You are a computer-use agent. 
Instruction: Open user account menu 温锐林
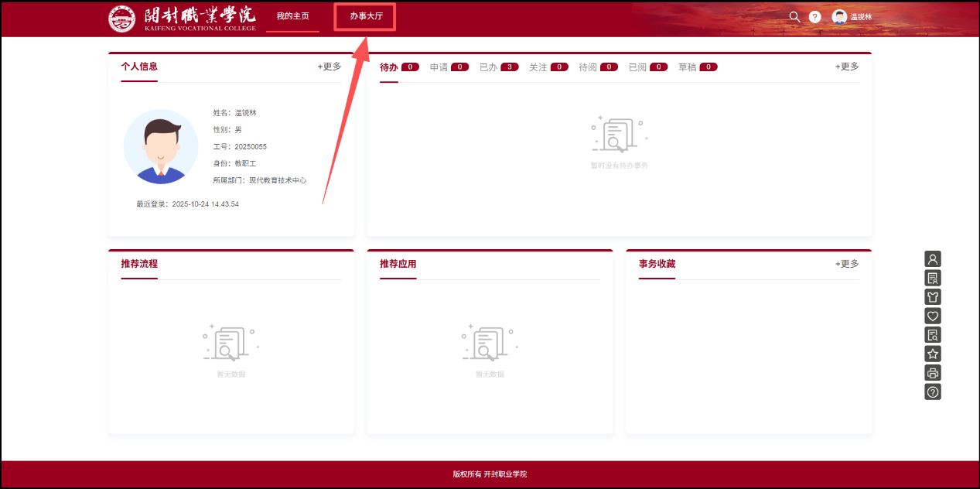coord(852,17)
